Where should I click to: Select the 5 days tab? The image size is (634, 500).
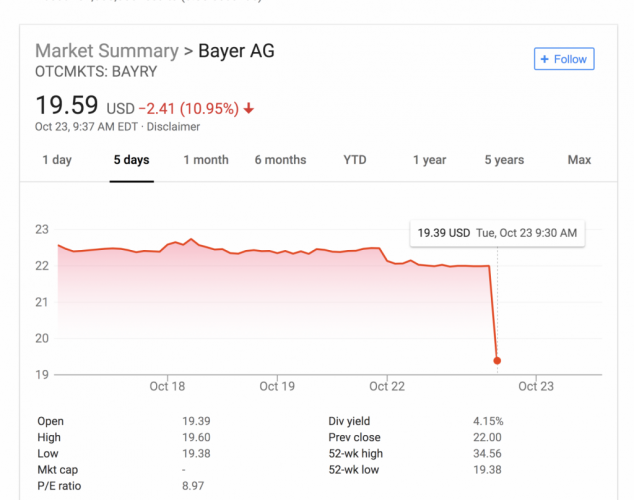point(131,160)
